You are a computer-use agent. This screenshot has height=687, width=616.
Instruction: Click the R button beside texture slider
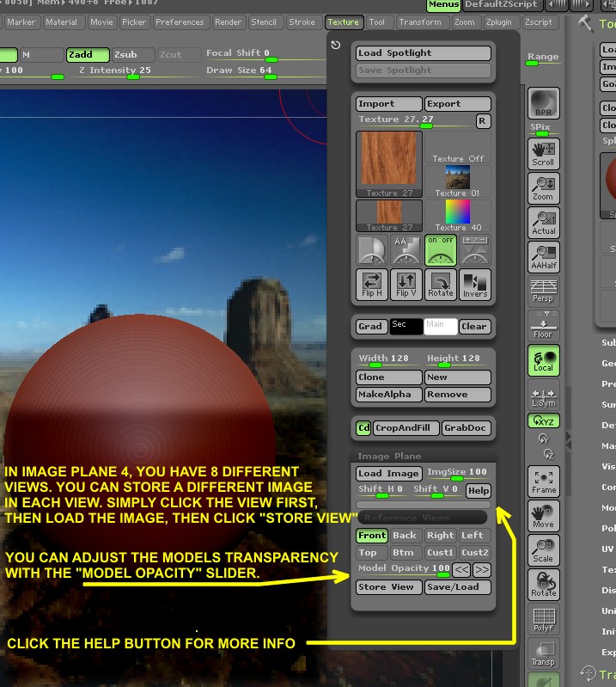click(483, 121)
